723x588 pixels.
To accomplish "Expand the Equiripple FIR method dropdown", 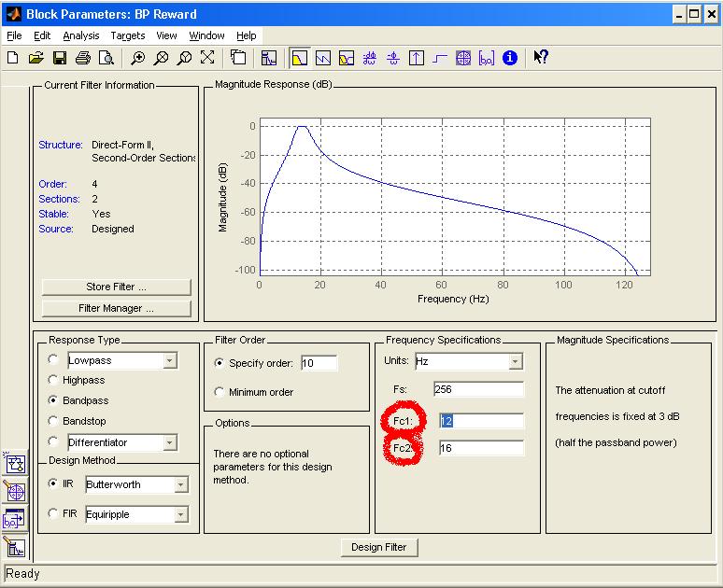I will (x=181, y=515).
